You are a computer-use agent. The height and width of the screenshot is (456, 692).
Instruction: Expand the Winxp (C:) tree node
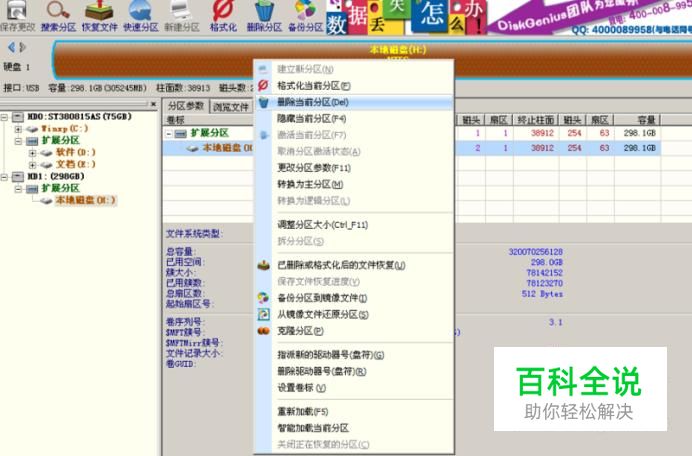[x=19, y=129]
